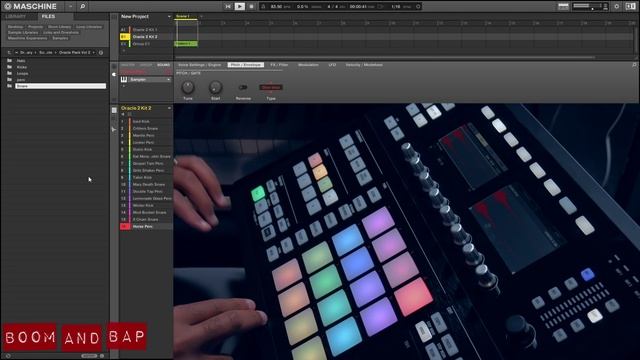Add a new scene with plus button
The width and height of the screenshot is (640, 360).
coord(201,17)
